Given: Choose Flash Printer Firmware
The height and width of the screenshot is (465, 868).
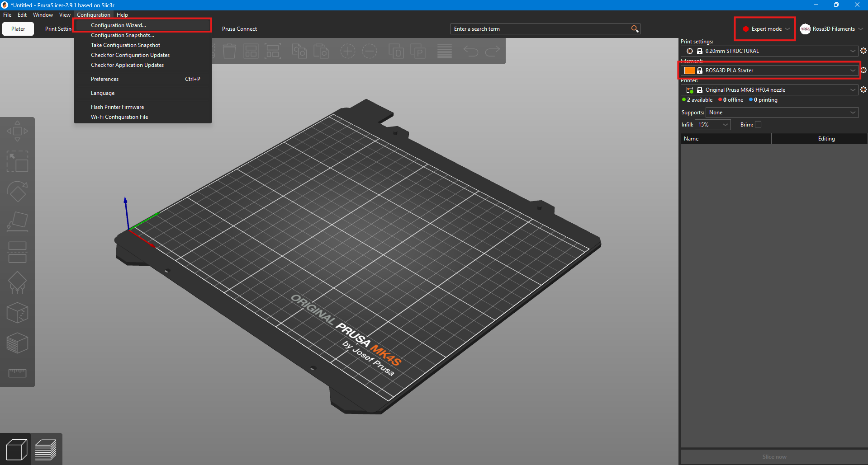Looking at the screenshot, I should point(142,107).
